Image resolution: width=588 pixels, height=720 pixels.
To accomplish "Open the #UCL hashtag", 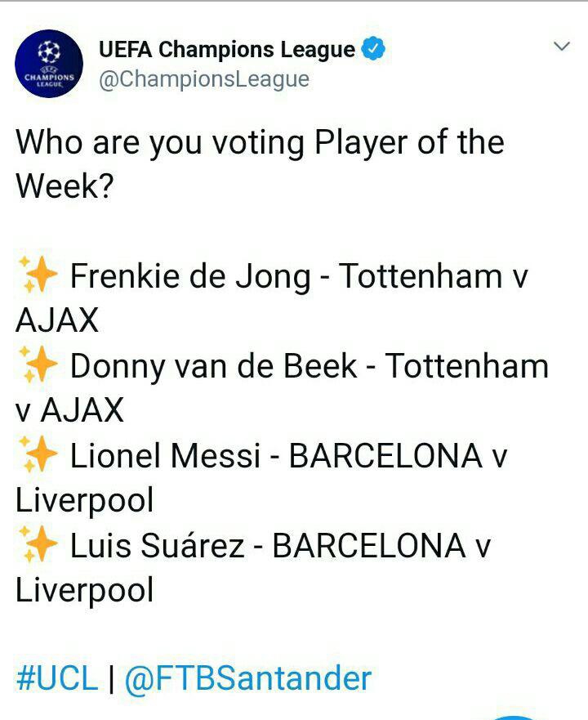I will pyautogui.click(x=57, y=678).
